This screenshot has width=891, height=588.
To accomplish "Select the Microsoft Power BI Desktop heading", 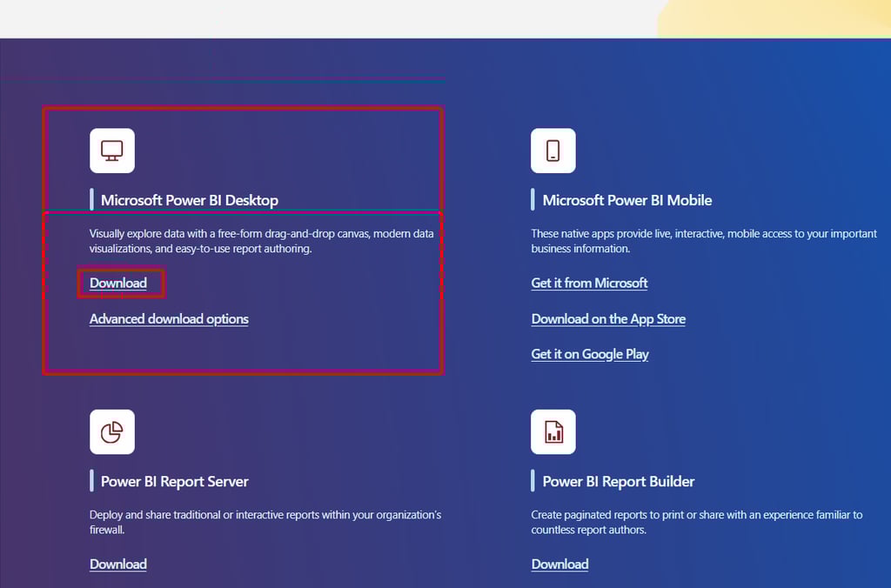I will coord(189,200).
